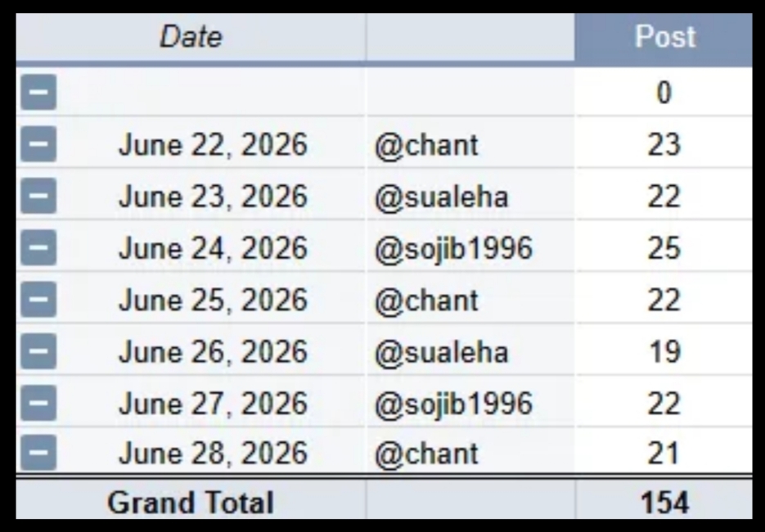Image resolution: width=765 pixels, height=532 pixels.
Task: Click the @sualeha cell for June 23
Action: click(470, 196)
